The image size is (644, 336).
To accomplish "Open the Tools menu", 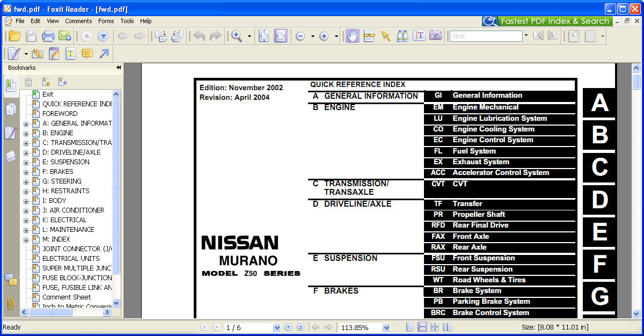I will coord(127,21).
